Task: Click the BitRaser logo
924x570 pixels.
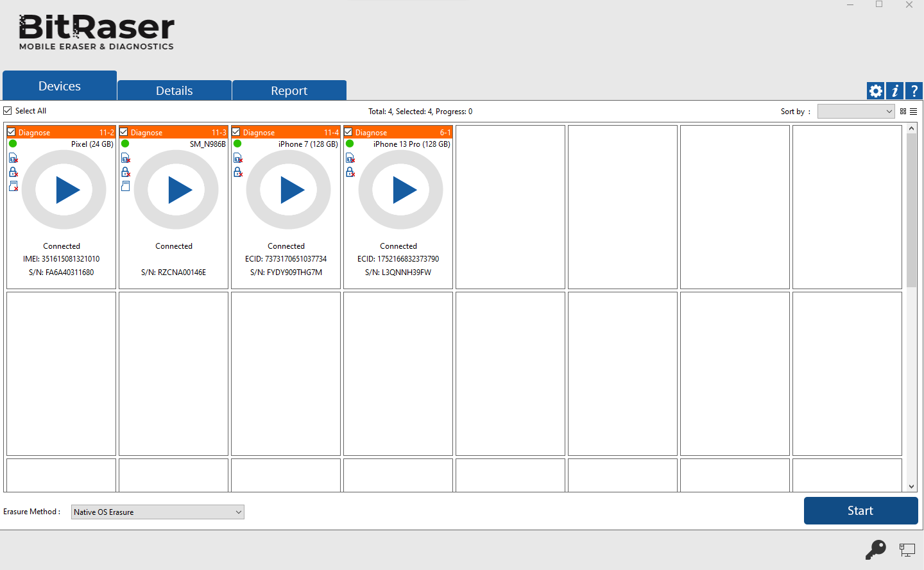Action: pos(96,32)
